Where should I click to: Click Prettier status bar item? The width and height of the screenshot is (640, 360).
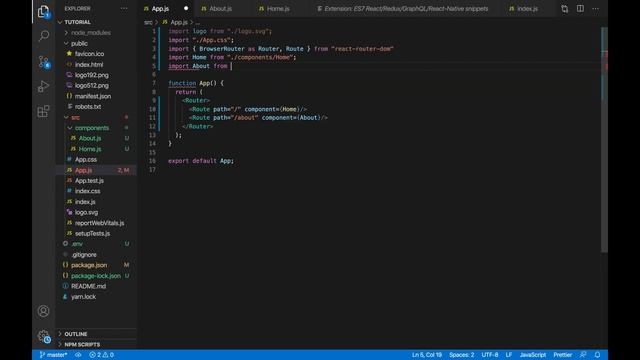(x=562, y=355)
